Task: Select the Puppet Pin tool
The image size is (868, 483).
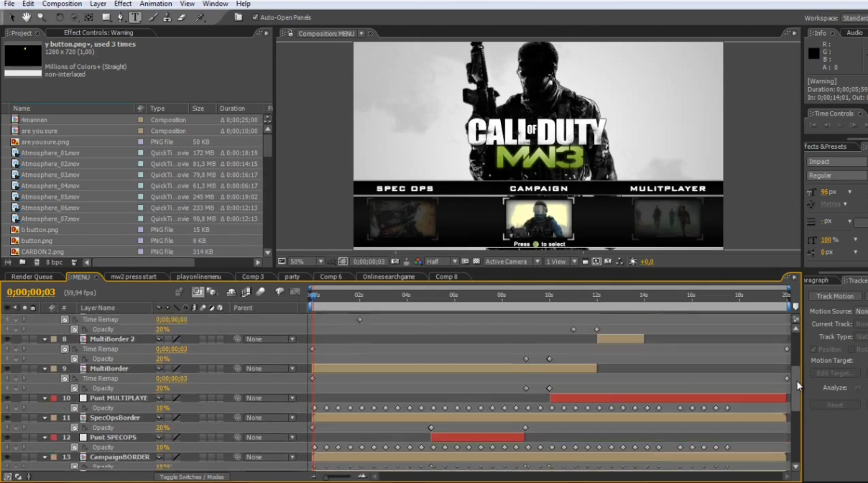Action: [200, 17]
